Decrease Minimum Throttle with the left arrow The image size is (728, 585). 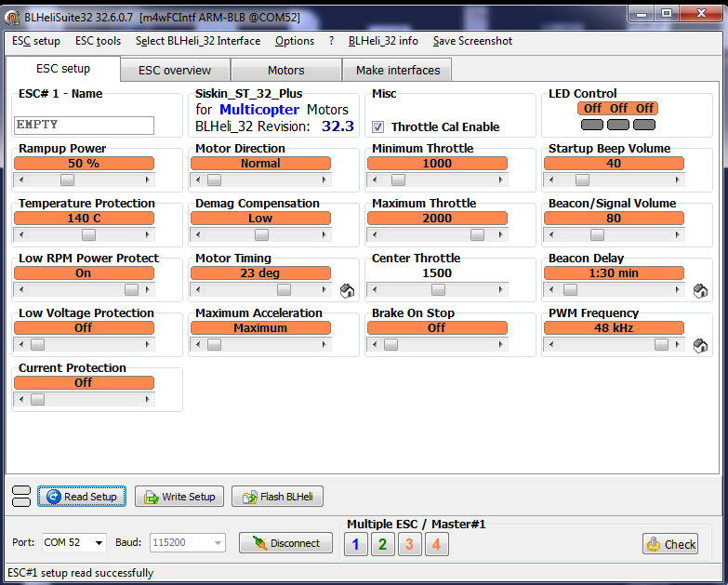375,179
